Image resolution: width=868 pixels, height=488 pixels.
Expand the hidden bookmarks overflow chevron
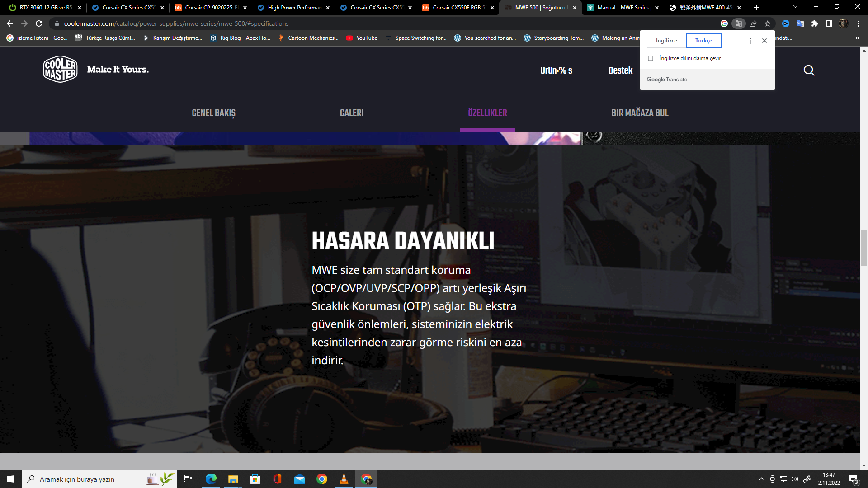click(857, 38)
